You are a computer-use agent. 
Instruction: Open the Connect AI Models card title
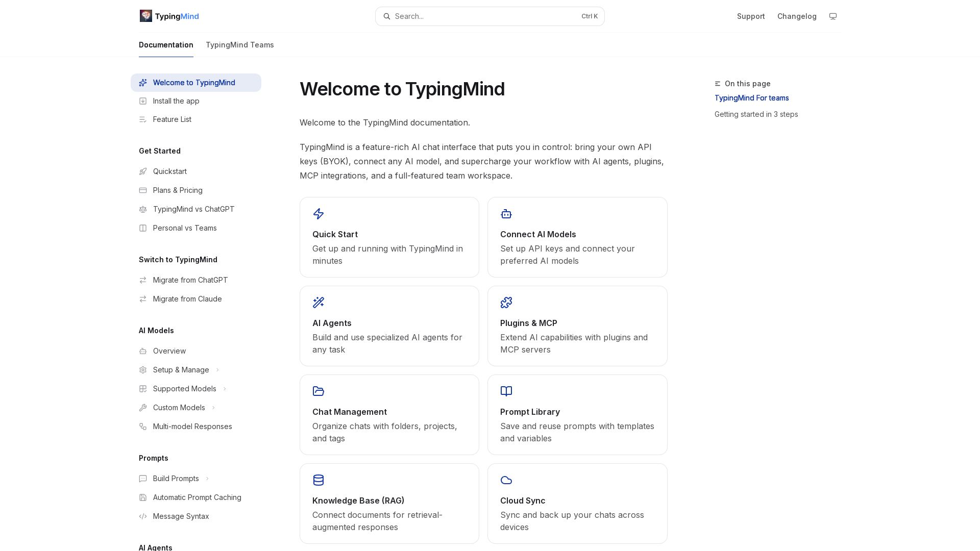[538, 234]
